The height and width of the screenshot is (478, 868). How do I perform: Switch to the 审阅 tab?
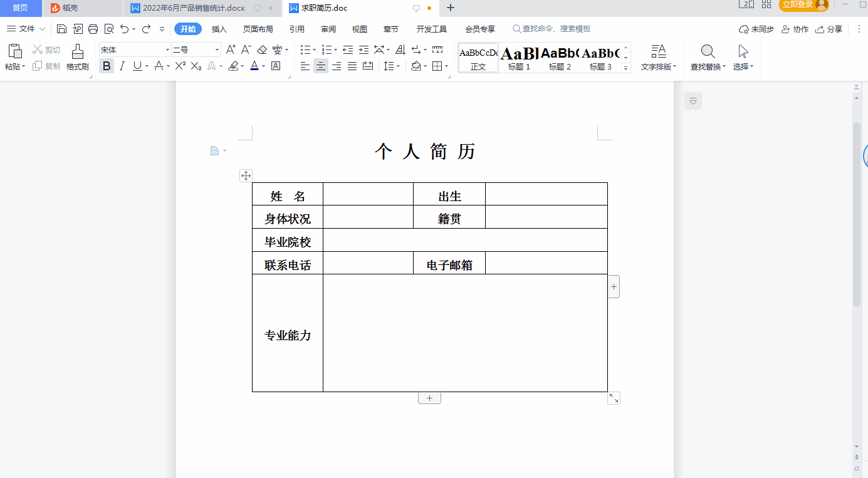[x=328, y=29]
